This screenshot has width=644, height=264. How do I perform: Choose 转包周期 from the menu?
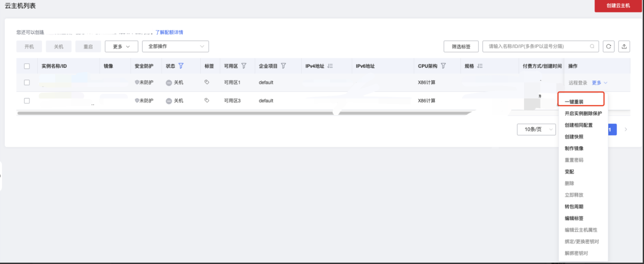coord(574,206)
